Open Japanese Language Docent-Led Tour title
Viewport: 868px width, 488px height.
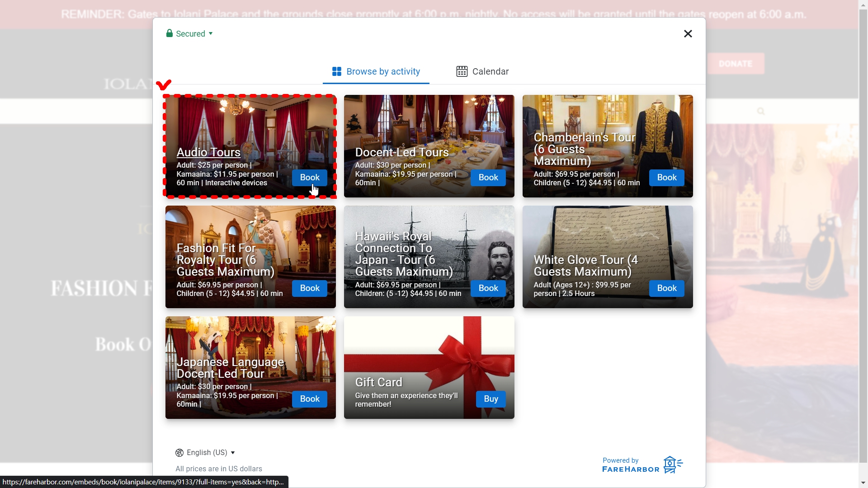click(230, 368)
